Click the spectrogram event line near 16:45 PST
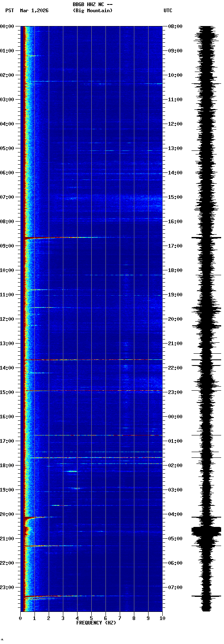The height and width of the screenshot is (644, 224). coord(98,435)
